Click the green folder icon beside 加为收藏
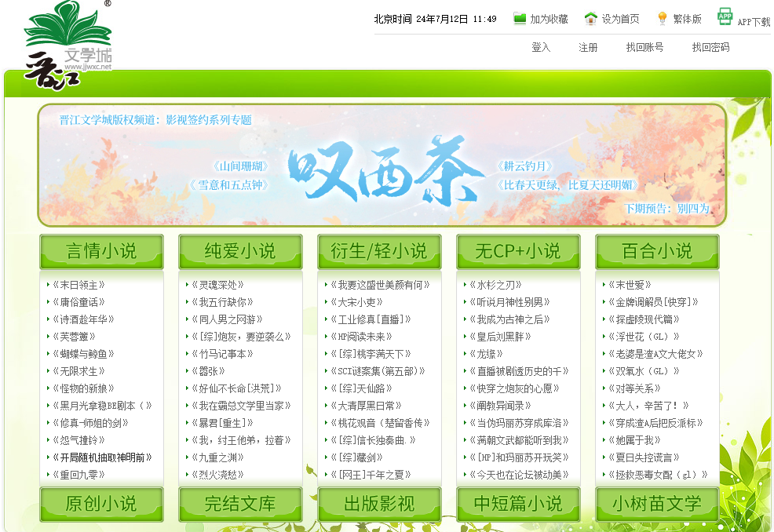This screenshot has width=774, height=532. 520,19
